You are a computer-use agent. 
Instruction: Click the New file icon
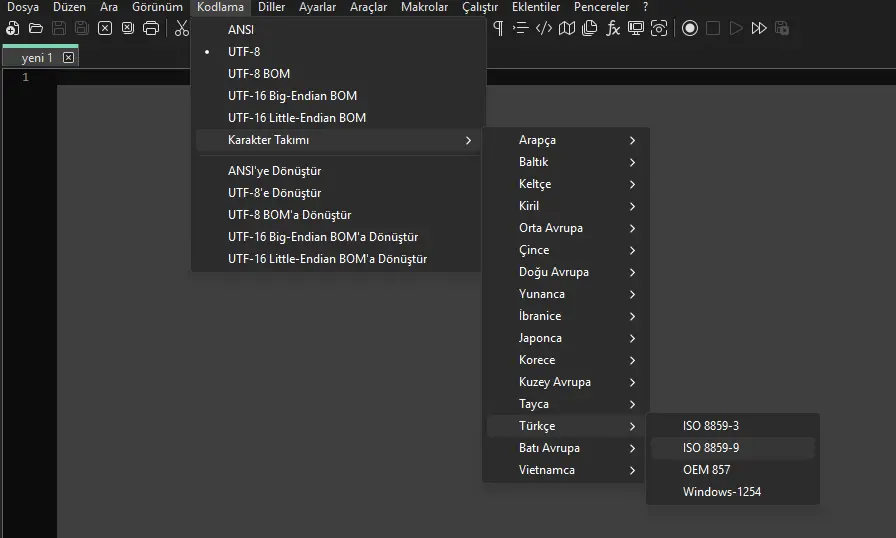[x=13, y=28]
